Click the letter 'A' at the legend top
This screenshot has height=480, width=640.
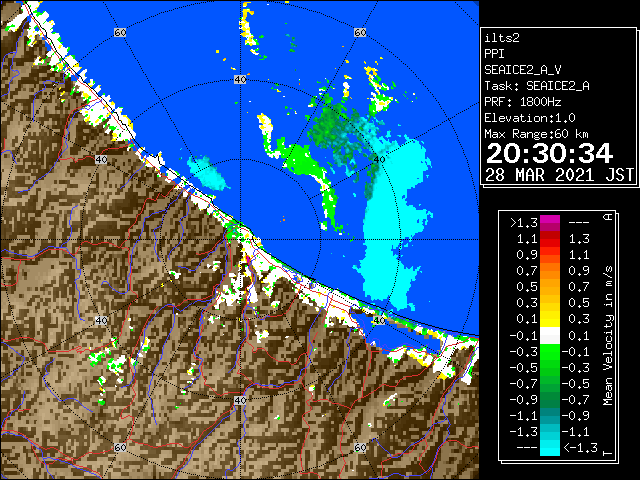click(608, 217)
